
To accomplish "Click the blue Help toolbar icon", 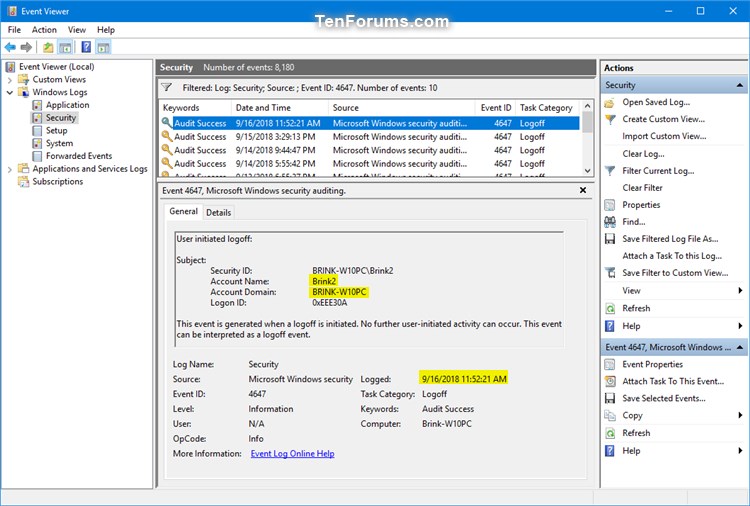I will coord(86,47).
